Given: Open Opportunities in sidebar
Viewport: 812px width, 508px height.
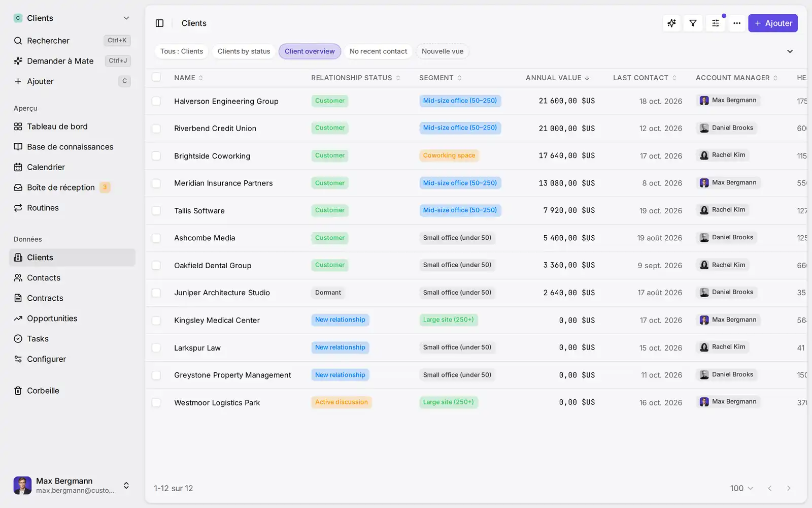Looking at the screenshot, I should tap(72, 319).
